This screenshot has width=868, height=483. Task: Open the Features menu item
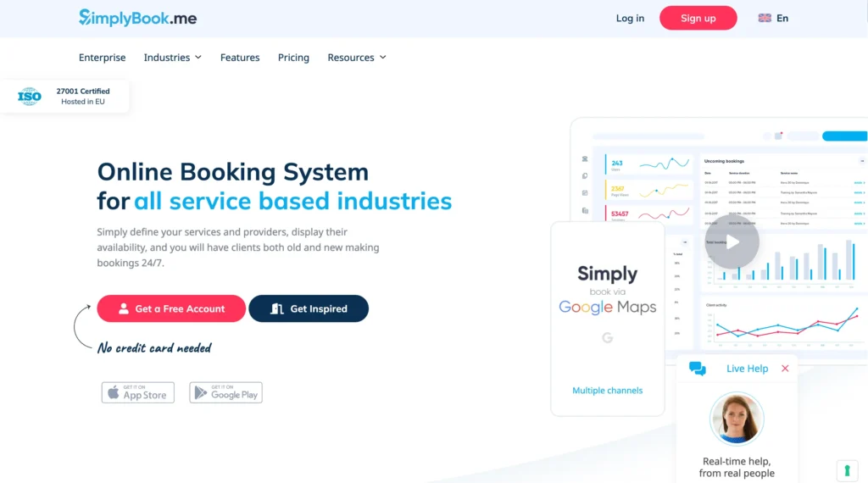[240, 58]
